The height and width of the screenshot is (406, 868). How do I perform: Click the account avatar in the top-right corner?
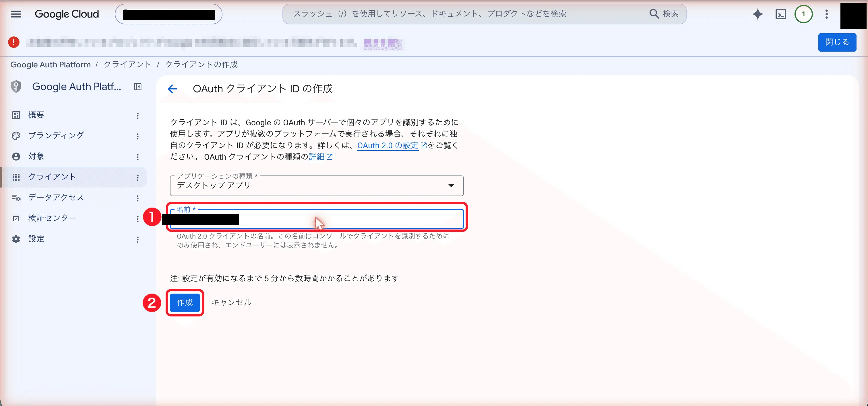pyautogui.click(x=854, y=15)
